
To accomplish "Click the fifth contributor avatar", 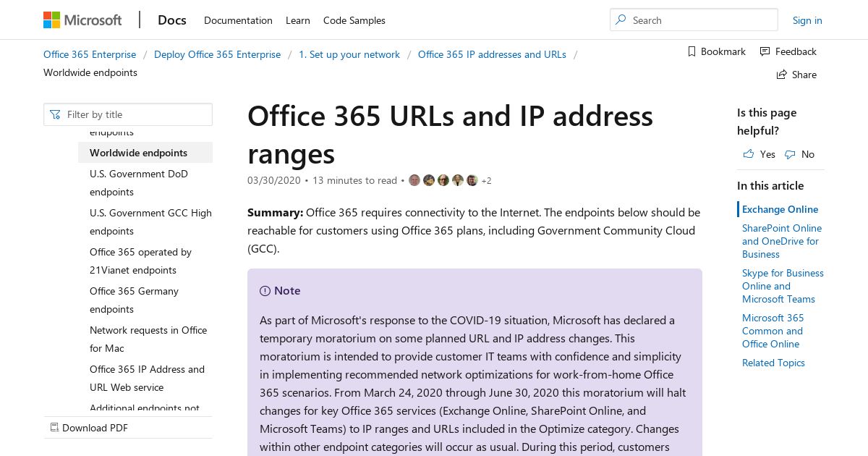I will [x=472, y=180].
